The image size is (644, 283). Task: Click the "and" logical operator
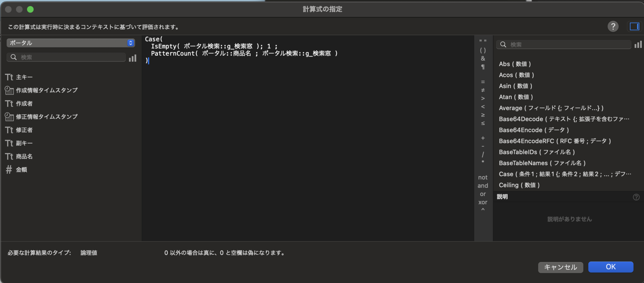click(483, 185)
